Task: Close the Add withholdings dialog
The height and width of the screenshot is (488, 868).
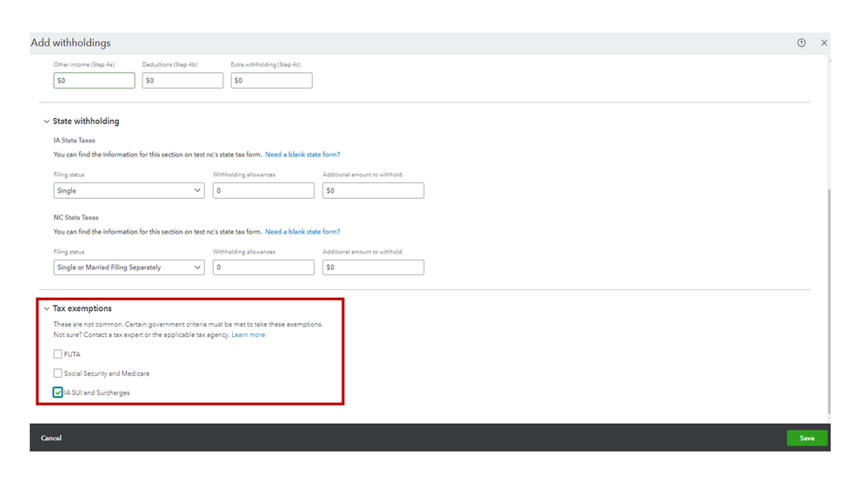Action: point(824,43)
